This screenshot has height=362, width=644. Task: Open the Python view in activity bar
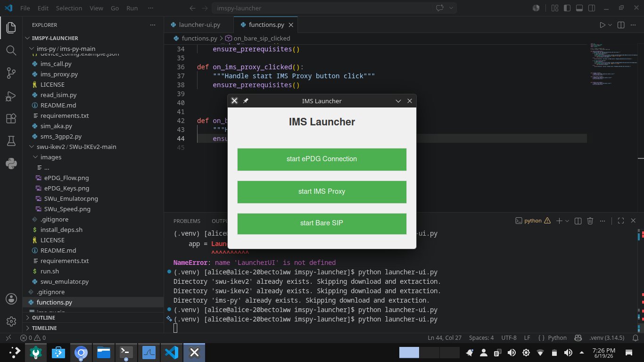(x=11, y=164)
